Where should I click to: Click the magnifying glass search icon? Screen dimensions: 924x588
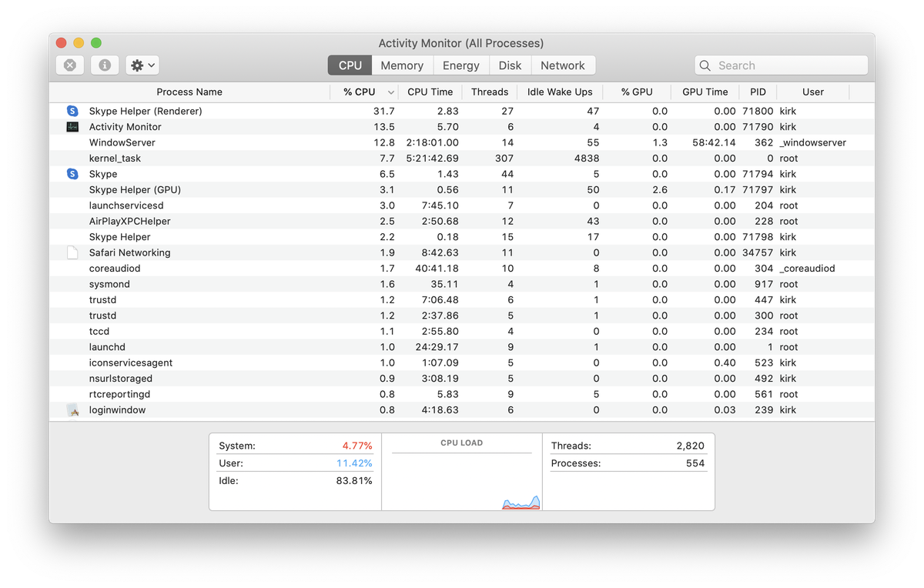(x=706, y=65)
